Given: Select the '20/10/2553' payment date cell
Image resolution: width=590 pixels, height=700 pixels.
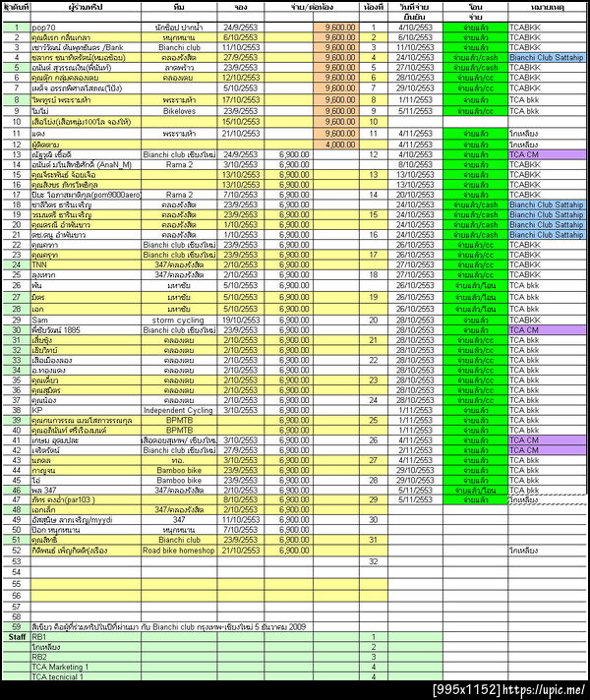Looking at the screenshot, I should (415, 195).
